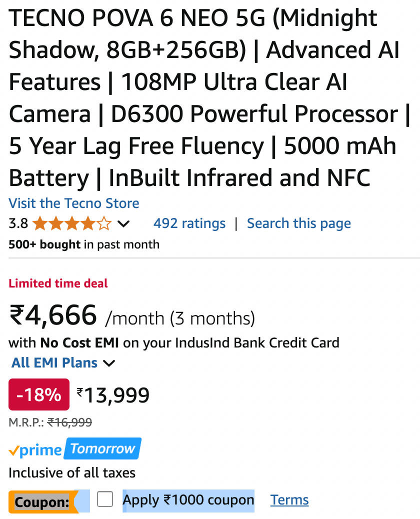Click the blue Tomorrow delivery badge
The width and height of the screenshot is (420, 519).
pyautogui.click(x=103, y=448)
